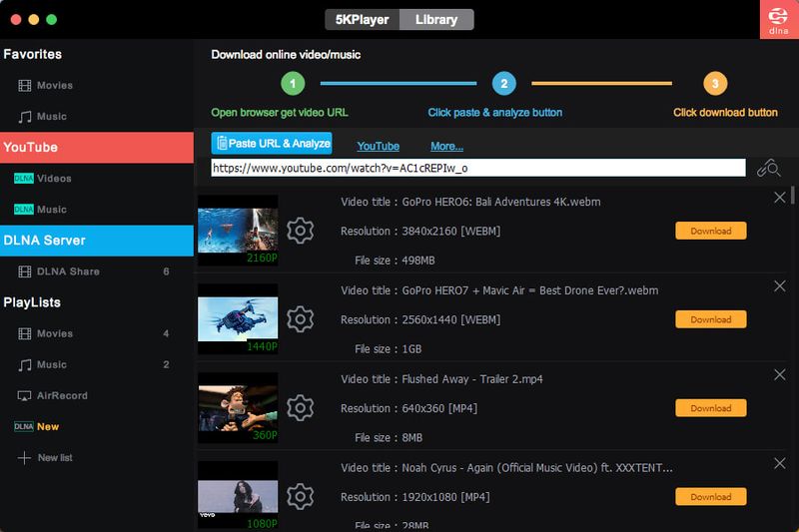
Task: Open the More... link
Action: click(x=446, y=146)
